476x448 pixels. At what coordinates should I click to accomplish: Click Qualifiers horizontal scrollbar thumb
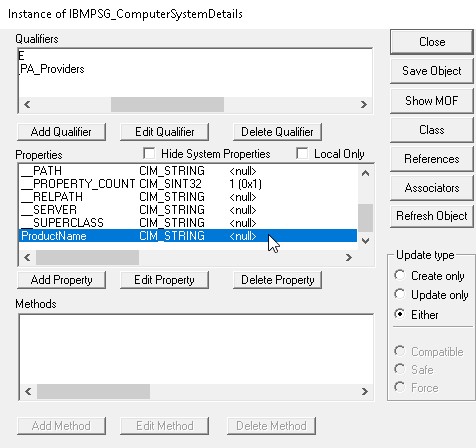[x=167, y=105]
